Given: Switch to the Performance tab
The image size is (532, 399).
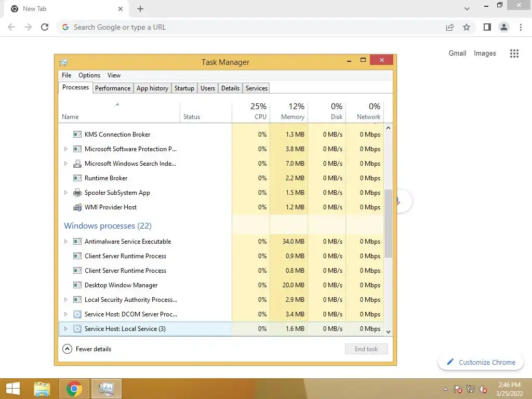Looking at the screenshot, I should click(113, 88).
